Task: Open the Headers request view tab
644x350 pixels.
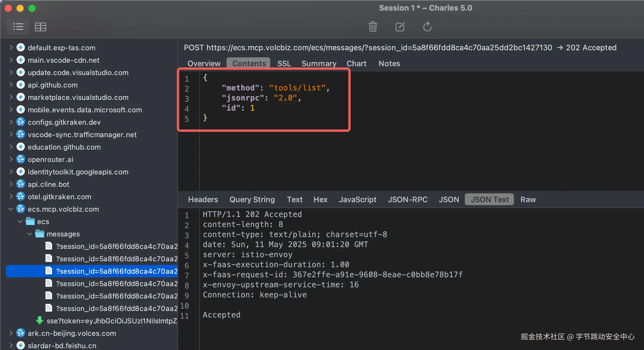Action: click(x=203, y=199)
